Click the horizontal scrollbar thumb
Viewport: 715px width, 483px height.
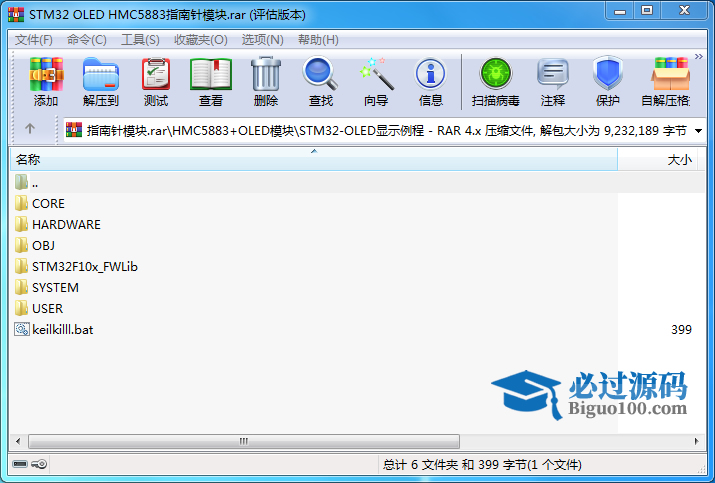[x=244, y=441]
